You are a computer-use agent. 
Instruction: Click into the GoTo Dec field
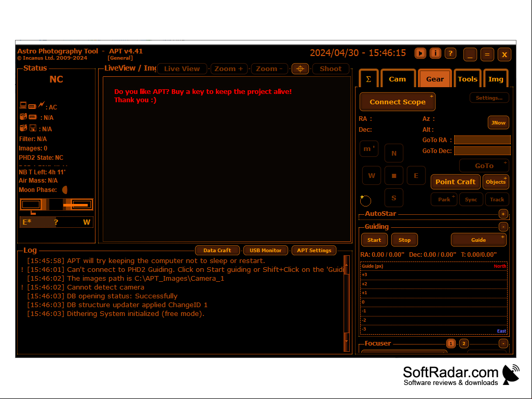482,150
